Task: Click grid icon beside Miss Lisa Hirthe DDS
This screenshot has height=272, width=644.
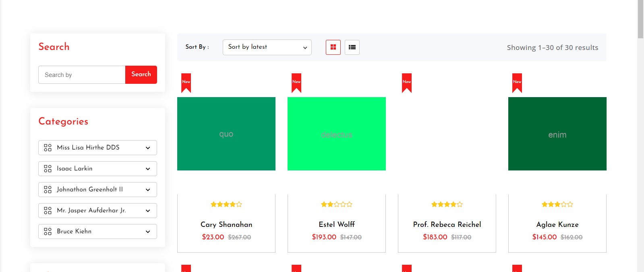Action: [x=48, y=147]
